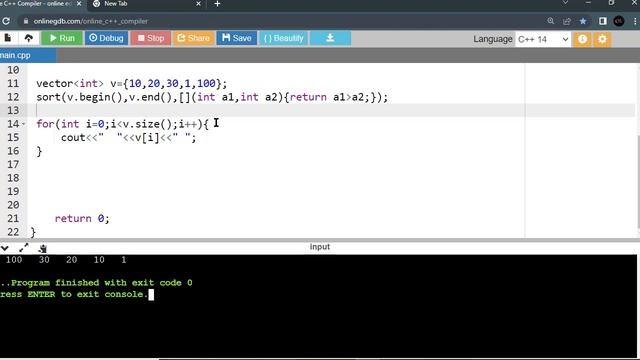The height and width of the screenshot is (360, 640).
Task: Click the console output 100 30 20 10 1
Action: (66, 260)
